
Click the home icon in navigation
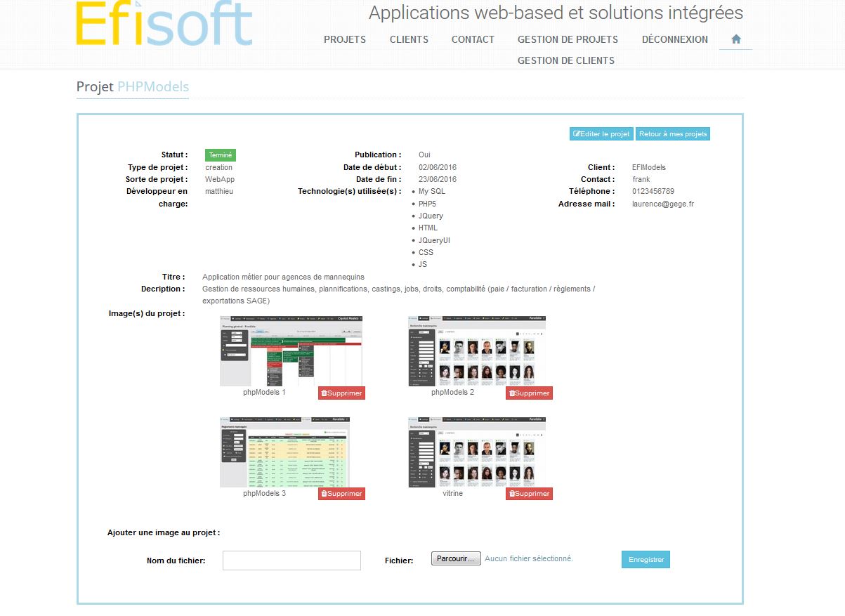point(735,39)
